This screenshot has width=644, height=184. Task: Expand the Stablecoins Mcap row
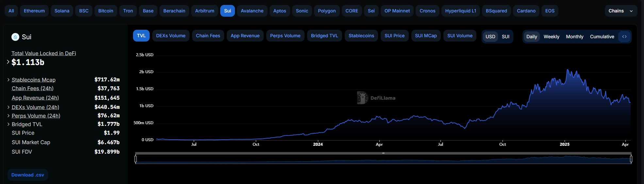pos(8,80)
